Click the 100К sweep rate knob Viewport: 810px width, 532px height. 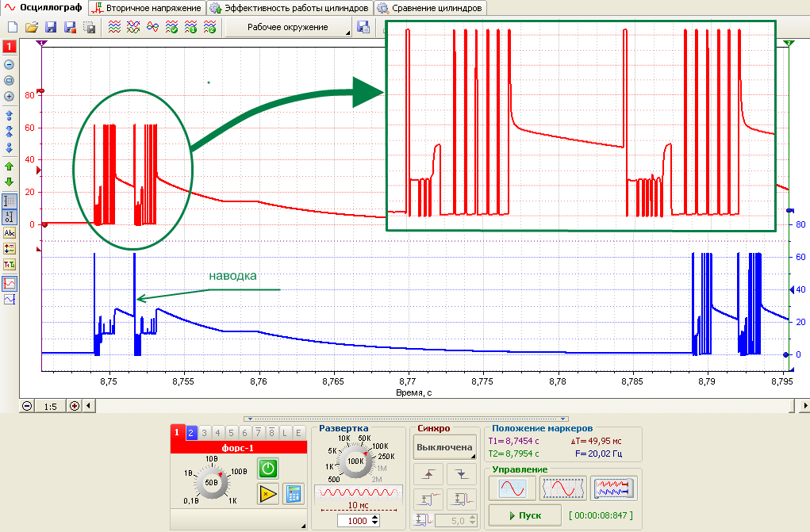355,461
